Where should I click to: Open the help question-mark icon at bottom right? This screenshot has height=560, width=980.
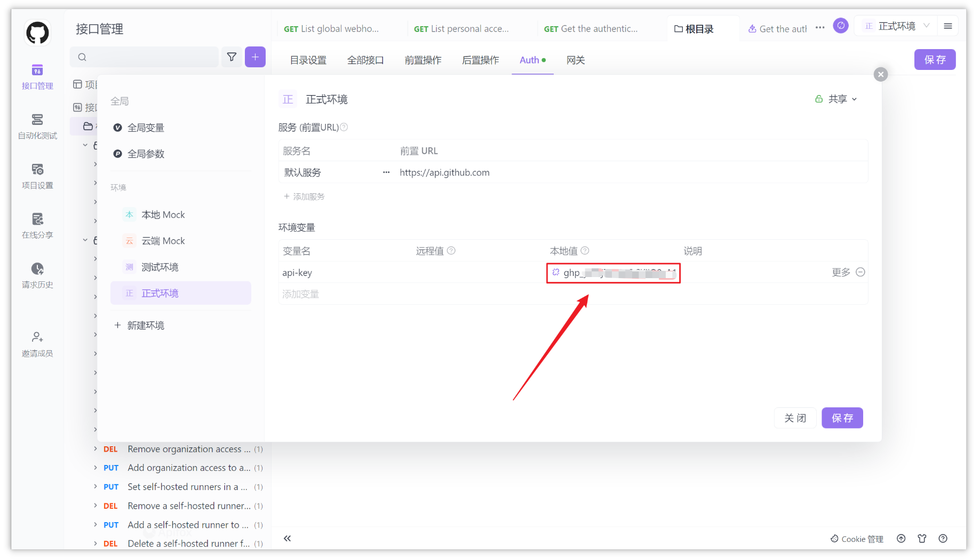pos(943,539)
